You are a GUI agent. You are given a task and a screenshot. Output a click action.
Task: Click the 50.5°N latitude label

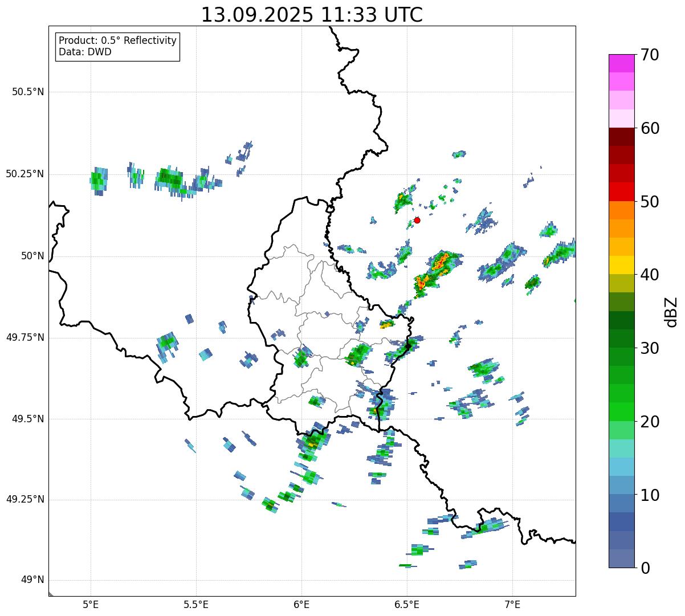pyautogui.click(x=28, y=92)
